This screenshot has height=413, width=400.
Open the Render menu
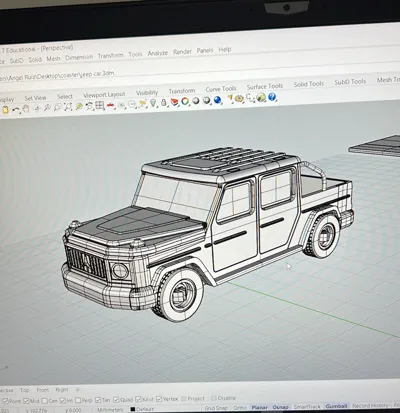click(x=182, y=52)
